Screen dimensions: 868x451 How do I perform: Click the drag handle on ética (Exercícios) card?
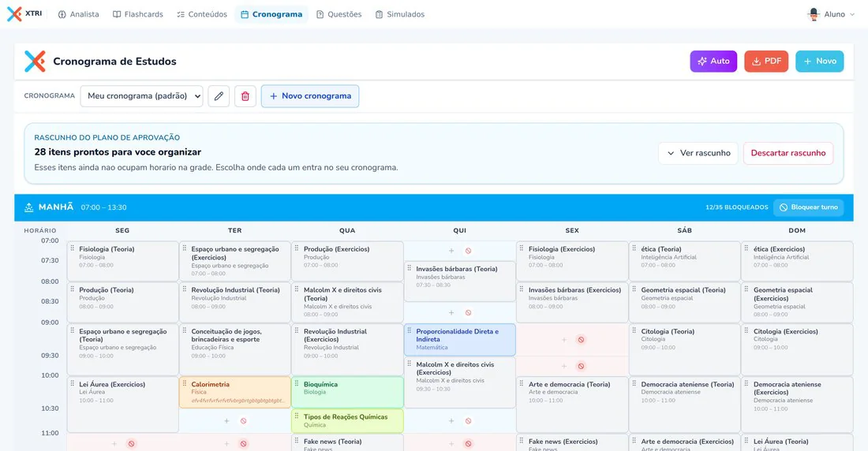746,248
